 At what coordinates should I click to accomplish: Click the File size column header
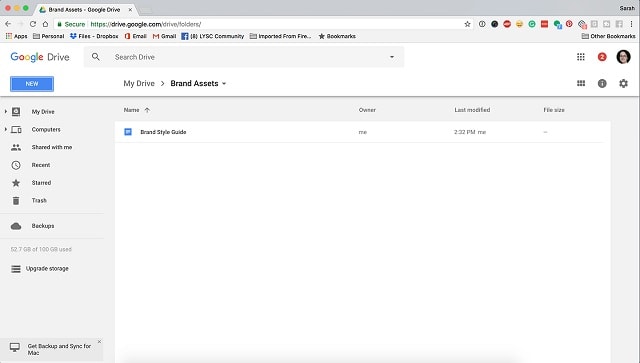pos(554,110)
